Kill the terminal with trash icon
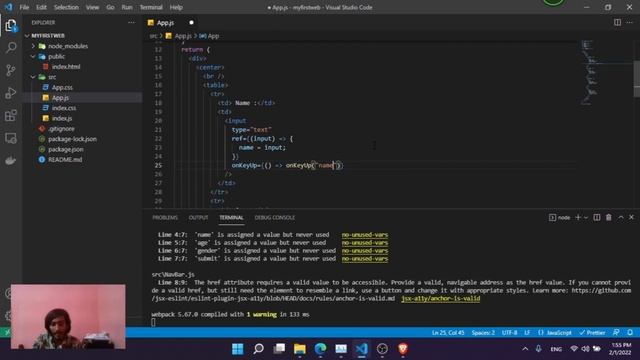Viewport: 640px width, 360px height. [x=609, y=218]
